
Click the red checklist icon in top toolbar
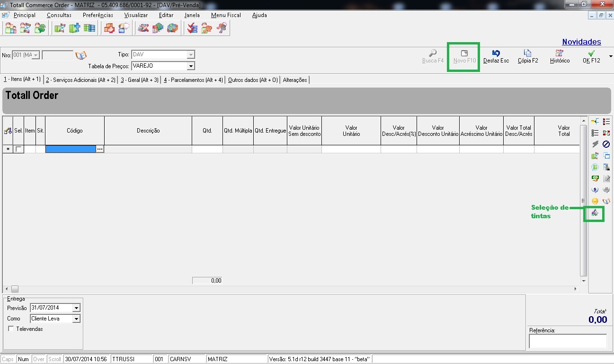(192, 28)
